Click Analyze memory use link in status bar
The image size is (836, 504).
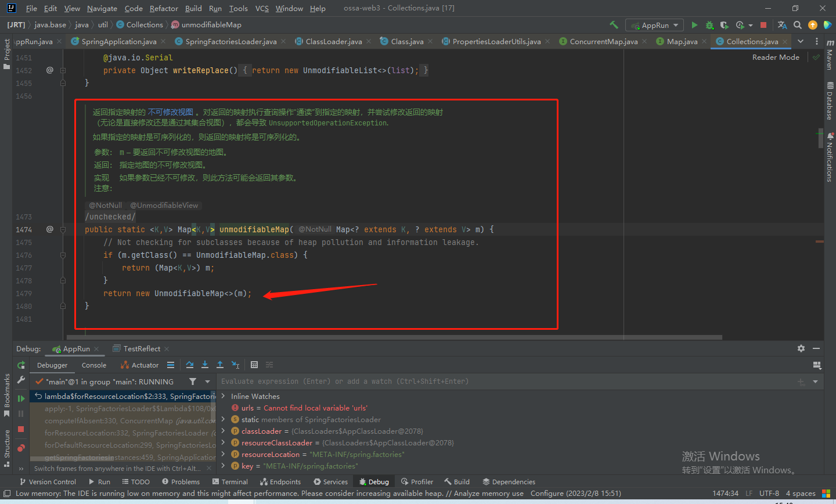pos(488,494)
